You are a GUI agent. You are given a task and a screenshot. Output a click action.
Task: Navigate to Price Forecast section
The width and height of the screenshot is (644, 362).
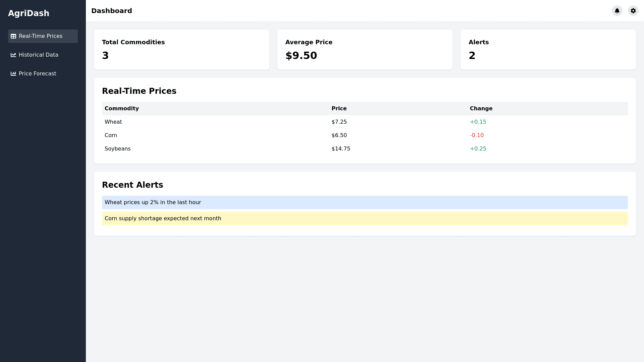click(38, 74)
